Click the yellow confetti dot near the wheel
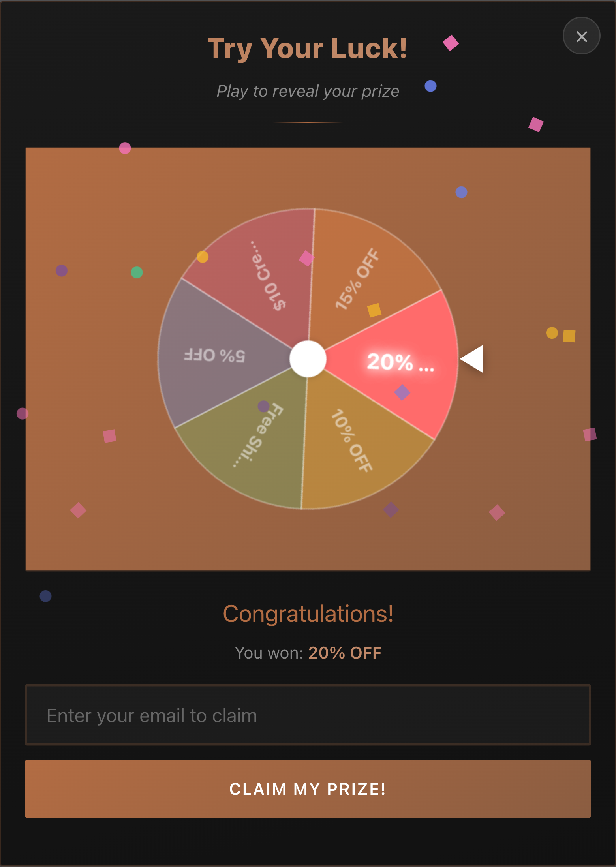Image resolution: width=616 pixels, height=867 pixels. tap(203, 257)
